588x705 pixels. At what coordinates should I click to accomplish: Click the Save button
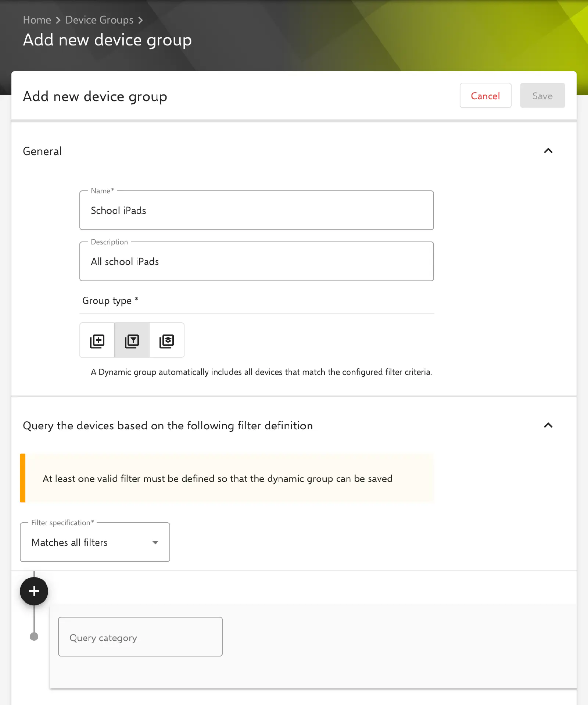tap(542, 96)
